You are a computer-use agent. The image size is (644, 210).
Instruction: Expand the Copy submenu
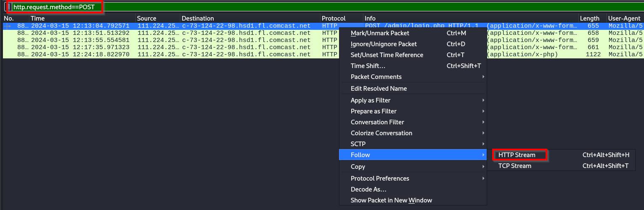358,167
